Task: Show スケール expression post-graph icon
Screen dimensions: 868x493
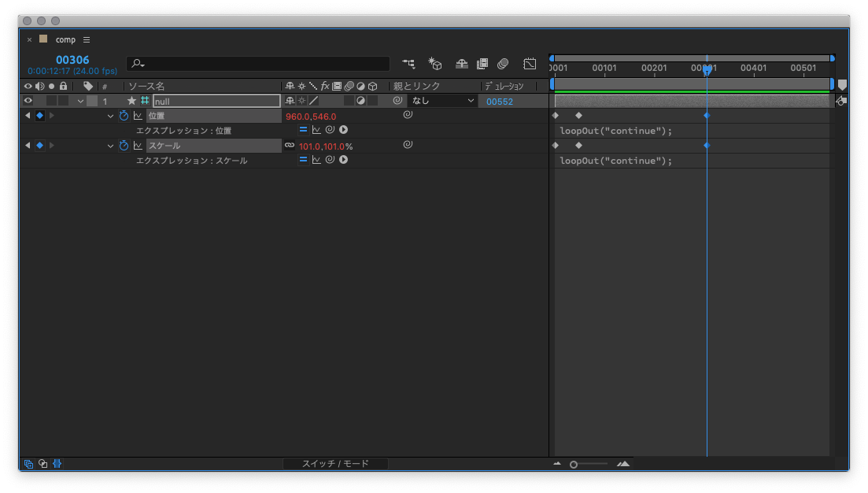Action: (x=316, y=160)
